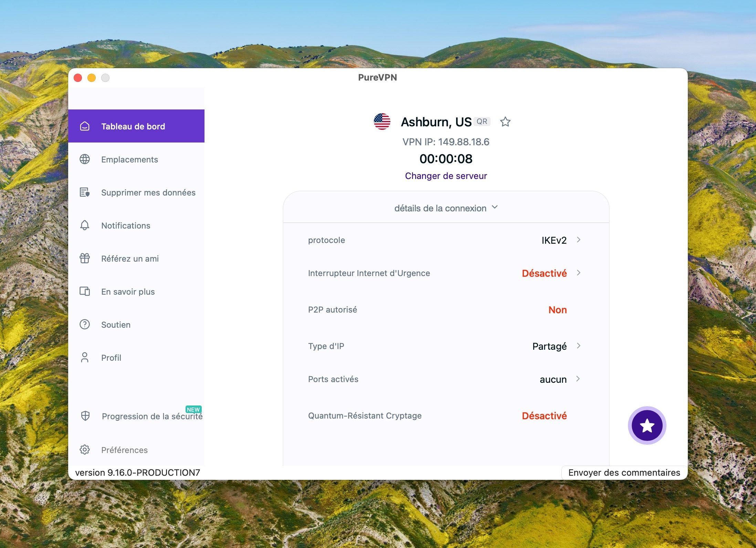
Task: Click the Partagé IP type value
Action: [549, 346]
